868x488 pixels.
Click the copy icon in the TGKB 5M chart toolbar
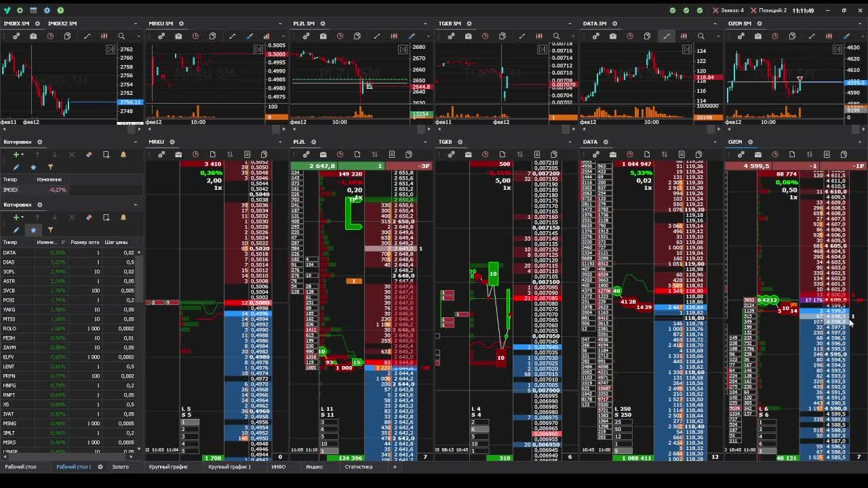(x=502, y=36)
